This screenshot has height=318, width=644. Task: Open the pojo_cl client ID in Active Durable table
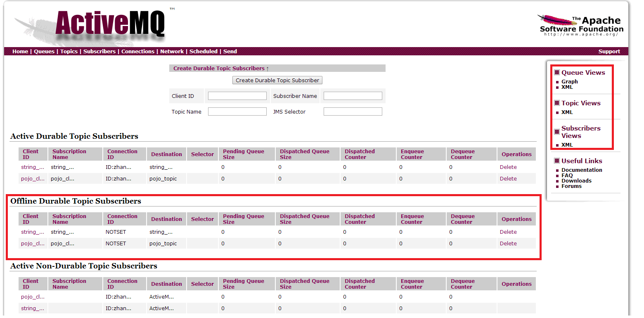coord(33,179)
